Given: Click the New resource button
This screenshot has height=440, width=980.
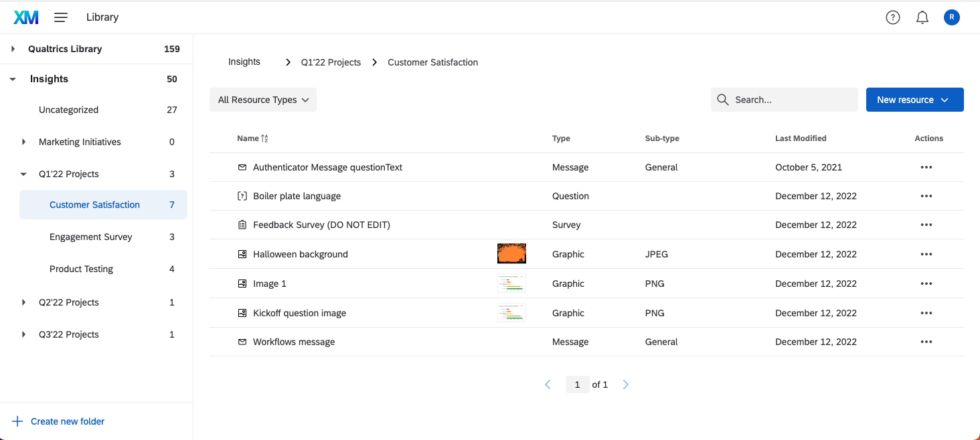Looking at the screenshot, I should (914, 99).
